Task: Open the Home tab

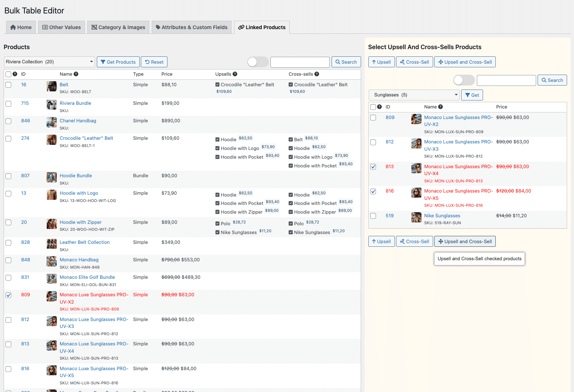Action: pyautogui.click(x=21, y=27)
